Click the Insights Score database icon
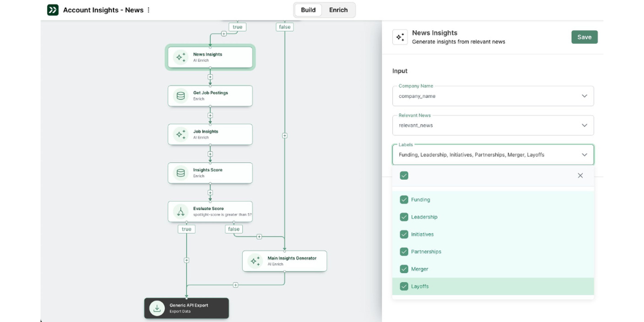Viewport: 644px width, 322px height. [180, 173]
